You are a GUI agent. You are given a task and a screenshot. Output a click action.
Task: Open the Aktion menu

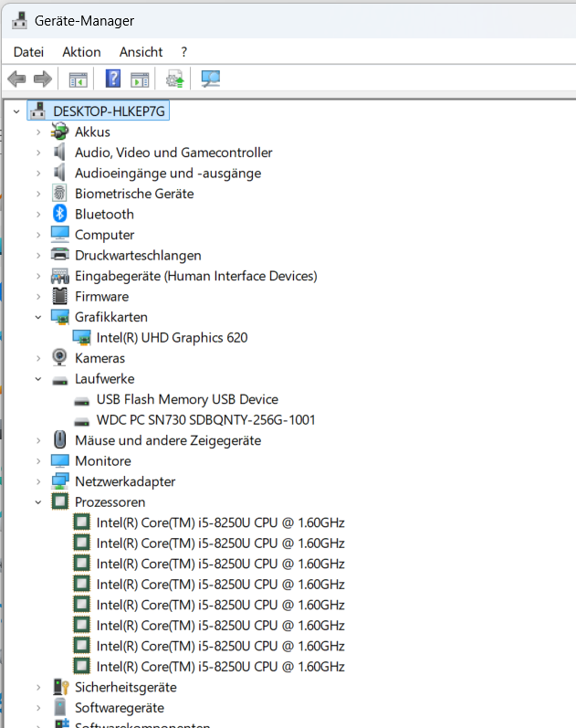(x=81, y=51)
